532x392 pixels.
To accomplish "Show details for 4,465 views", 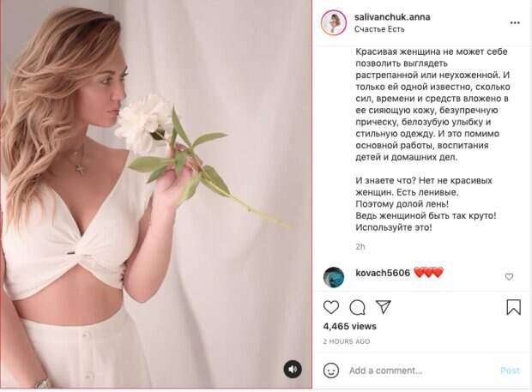I will [x=348, y=327].
